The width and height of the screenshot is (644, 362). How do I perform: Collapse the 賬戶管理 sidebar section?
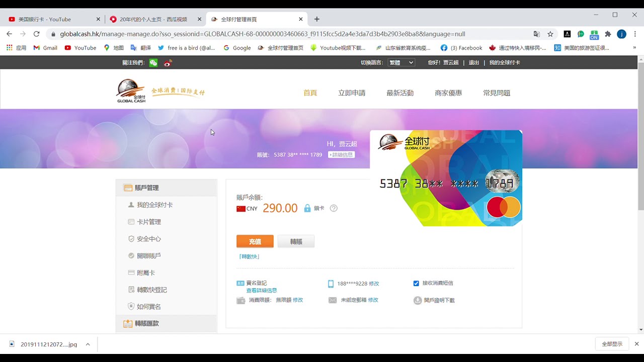(x=167, y=188)
